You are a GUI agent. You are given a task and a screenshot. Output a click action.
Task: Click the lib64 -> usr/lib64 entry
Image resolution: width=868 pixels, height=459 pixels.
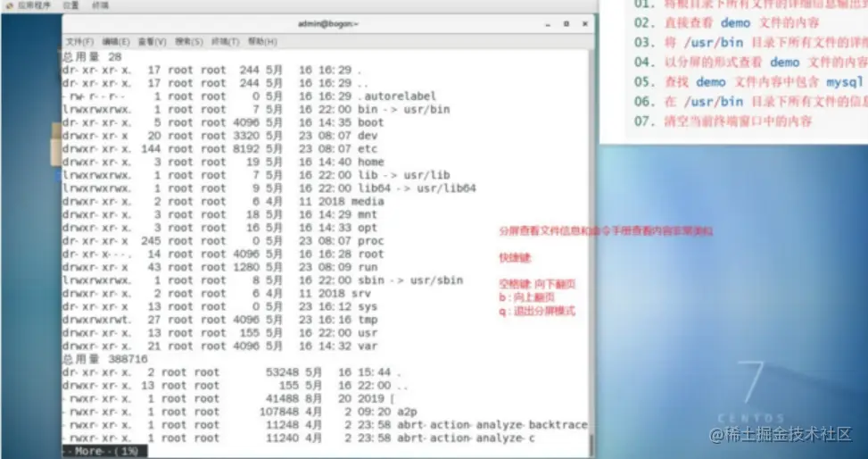coord(417,188)
